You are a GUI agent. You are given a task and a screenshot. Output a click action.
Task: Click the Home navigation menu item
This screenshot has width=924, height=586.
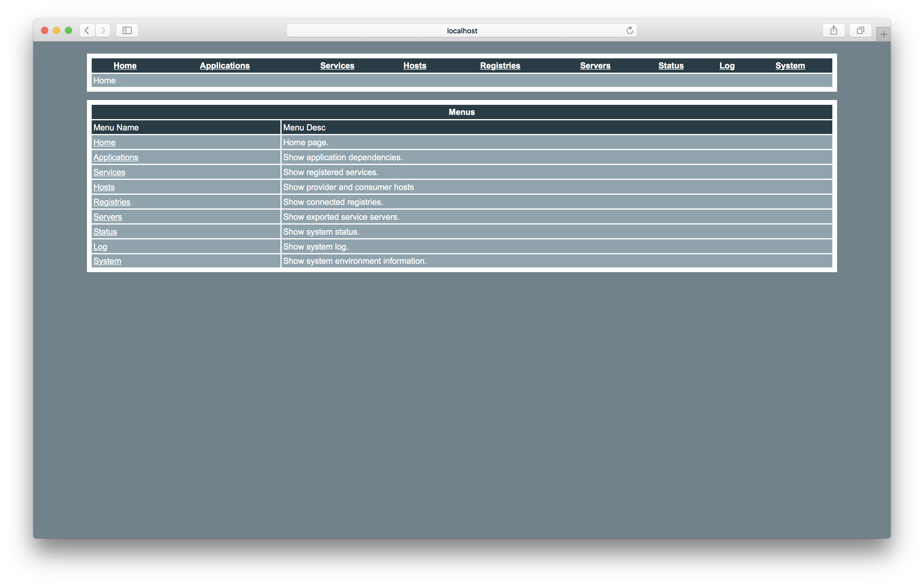(125, 65)
